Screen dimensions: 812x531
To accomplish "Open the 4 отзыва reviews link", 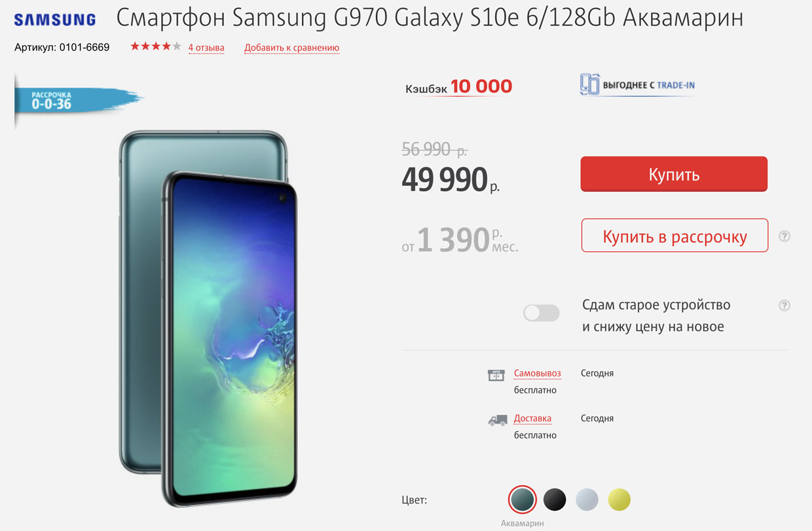I will click(206, 48).
